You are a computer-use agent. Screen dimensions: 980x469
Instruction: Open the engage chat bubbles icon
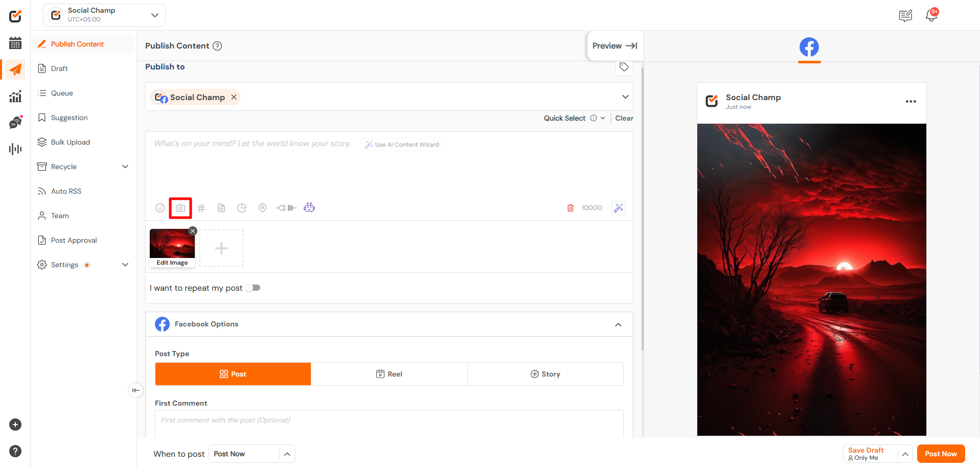click(15, 122)
